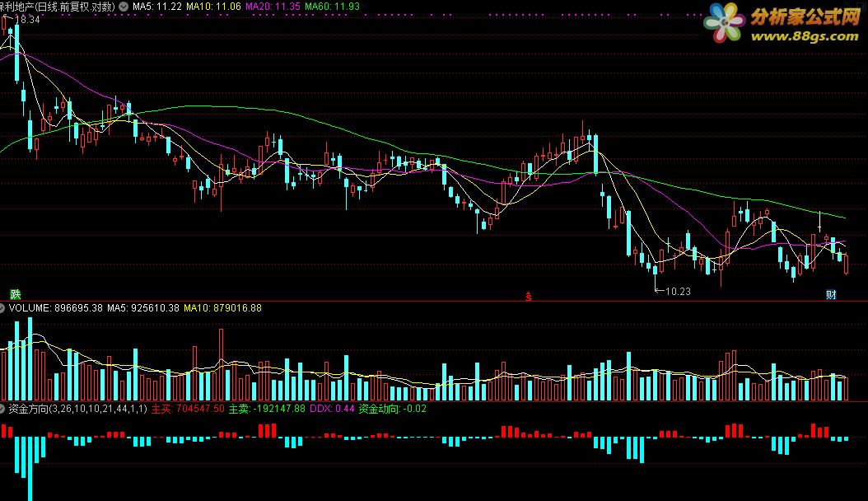
Task: Click the DDX: 0.44 value
Action: pos(332,409)
